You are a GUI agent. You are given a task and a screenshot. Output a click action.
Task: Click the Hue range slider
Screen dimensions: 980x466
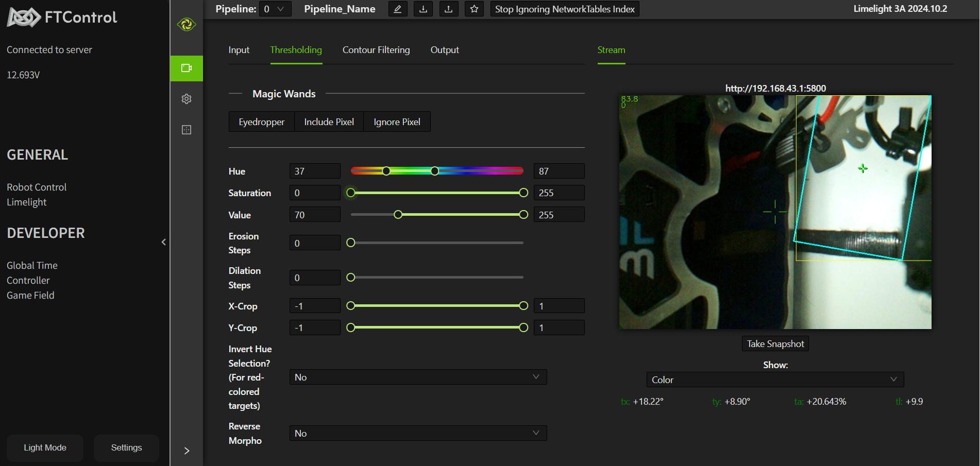point(411,171)
